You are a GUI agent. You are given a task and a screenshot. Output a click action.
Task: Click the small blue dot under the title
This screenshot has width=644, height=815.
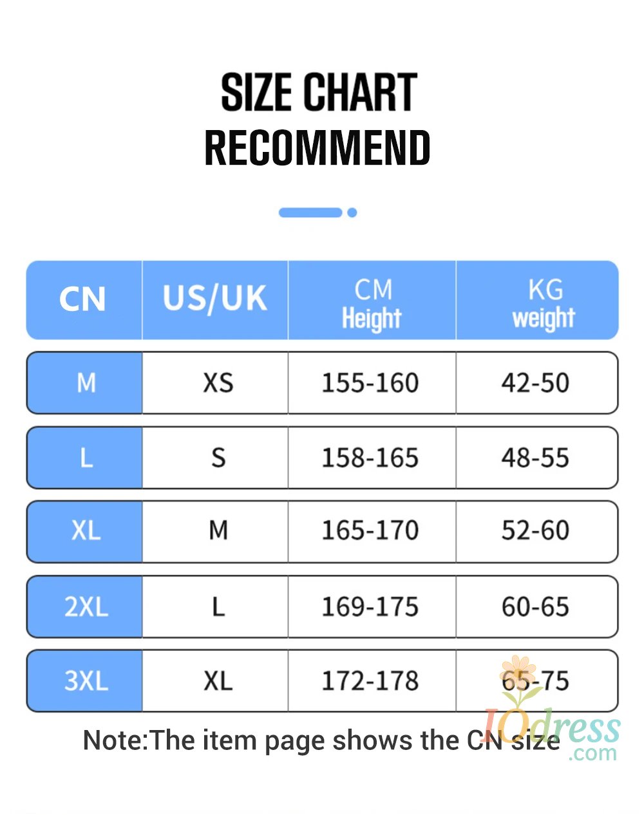[352, 212]
